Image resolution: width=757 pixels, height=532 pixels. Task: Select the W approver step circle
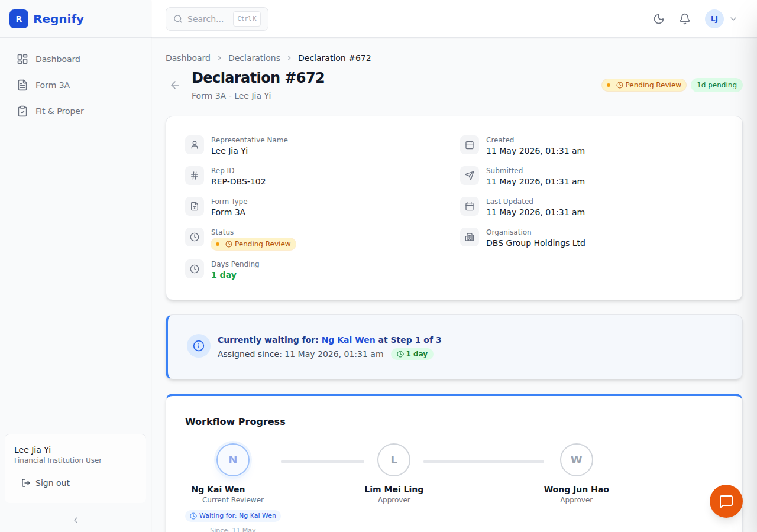point(577,460)
